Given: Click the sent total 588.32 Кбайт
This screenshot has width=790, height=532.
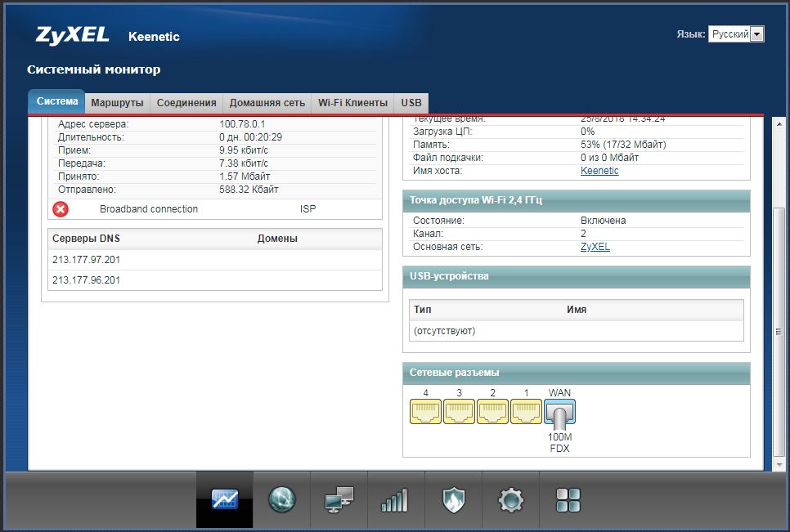Looking at the screenshot, I should (249, 190).
